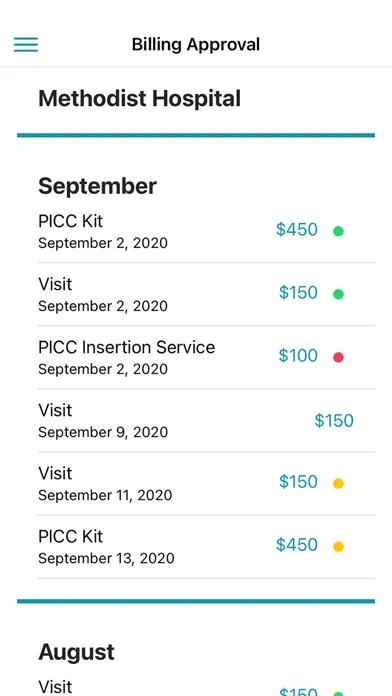Image resolution: width=392 pixels, height=696 pixels.
Task: Tap green status dot for Visit September 2
Action: [338, 294]
